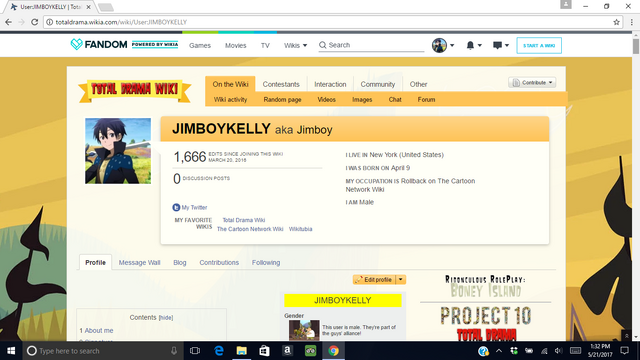
Task: Reload the page with the refresh icon
Action: pos(35,22)
